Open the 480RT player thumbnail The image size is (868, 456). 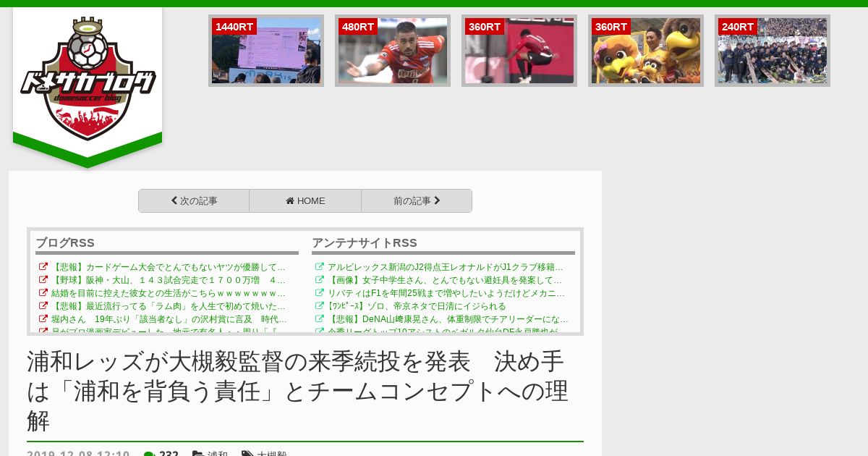393,51
